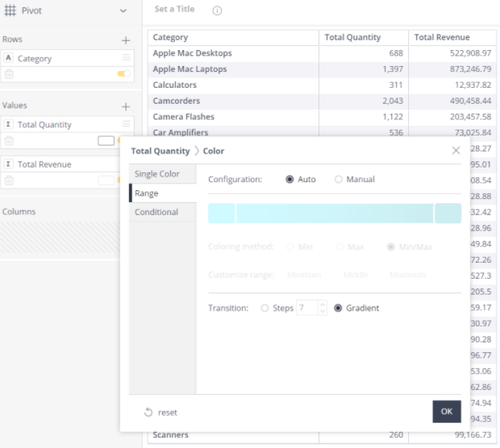Click the Category drag handle icon
This screenshot has height=448, width=500.
tap(127, 57)
